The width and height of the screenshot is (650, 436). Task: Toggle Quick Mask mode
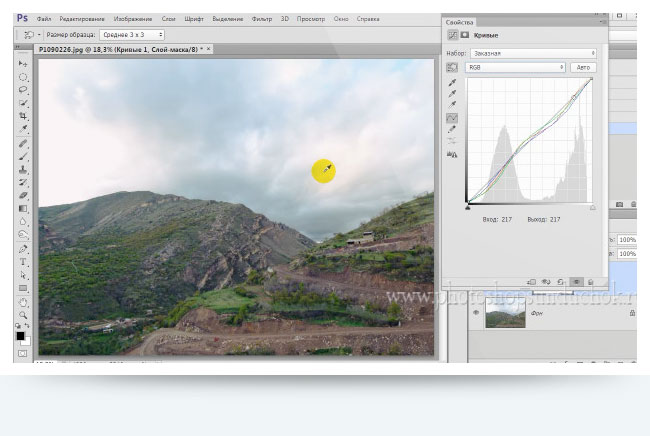pyautogui.click(x=23, y=354)
